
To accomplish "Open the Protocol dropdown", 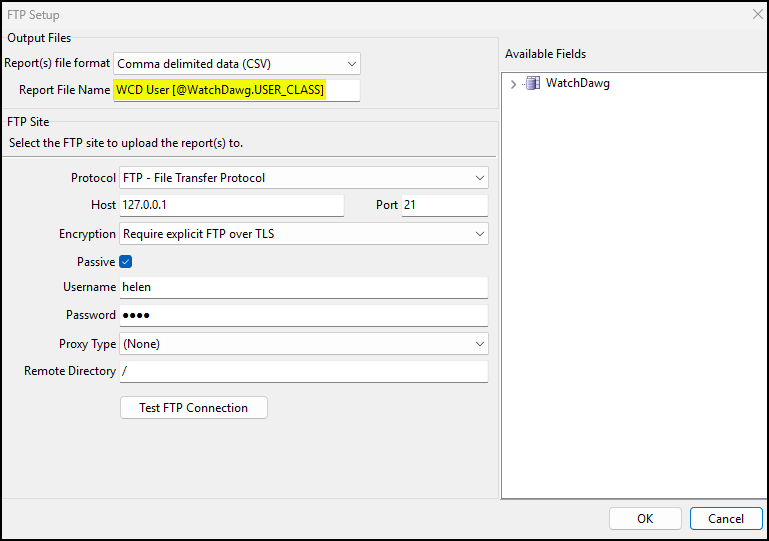I will pos(303,178).
